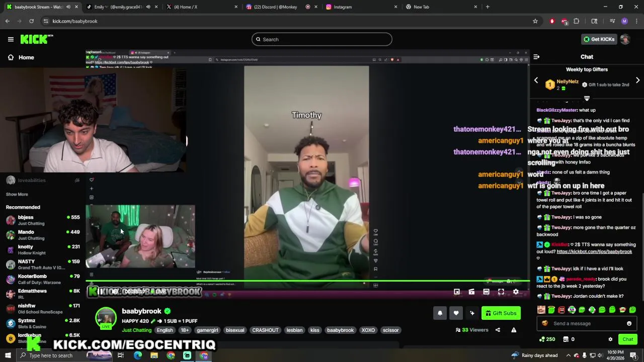Open Windows Start menu
The image size is (644, 362).
point(9,355)
